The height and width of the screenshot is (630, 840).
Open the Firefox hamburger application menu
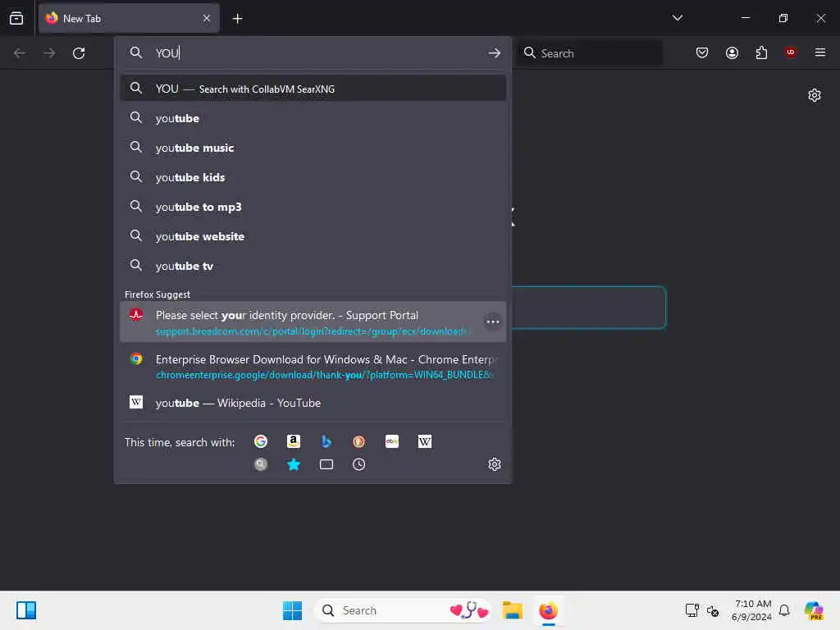tap(820, 52)
